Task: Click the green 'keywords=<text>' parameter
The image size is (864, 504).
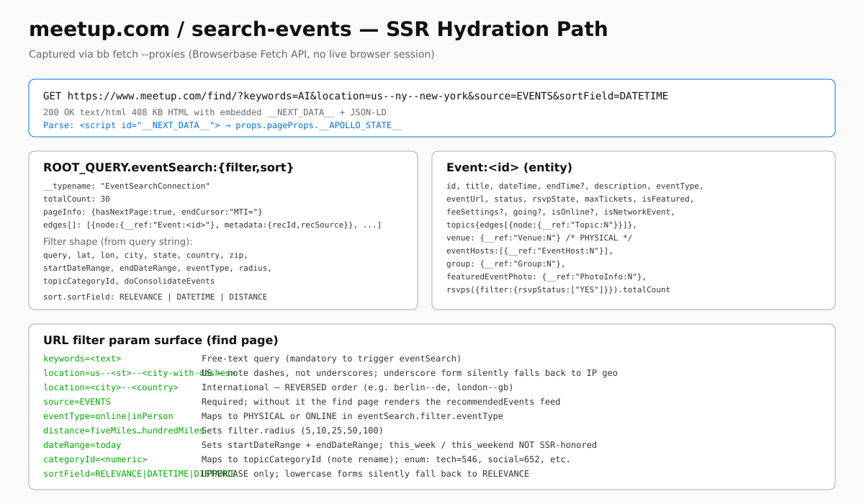Action: 82,359
